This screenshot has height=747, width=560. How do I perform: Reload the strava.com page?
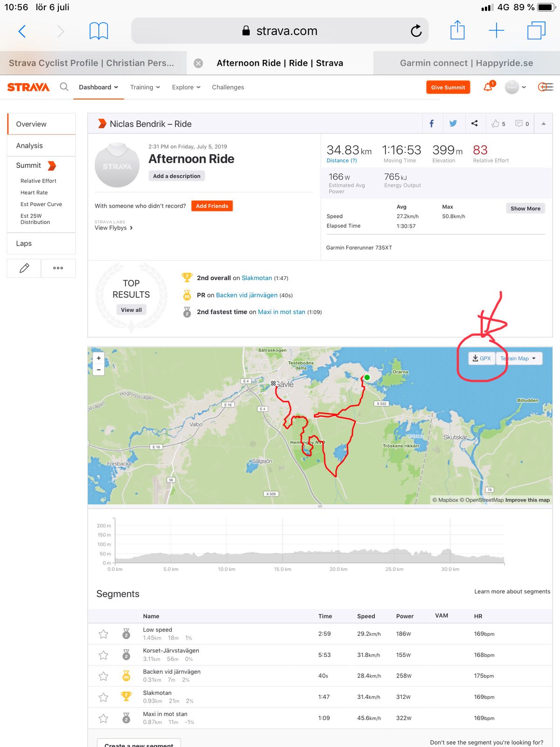(416, 31)
